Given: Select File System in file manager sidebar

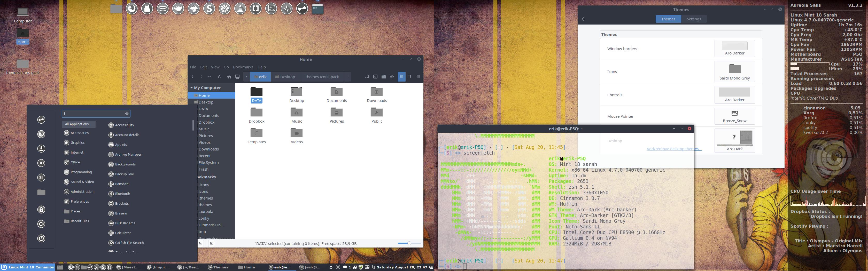Looking at the screenshot, I should [x=208, y=163].
